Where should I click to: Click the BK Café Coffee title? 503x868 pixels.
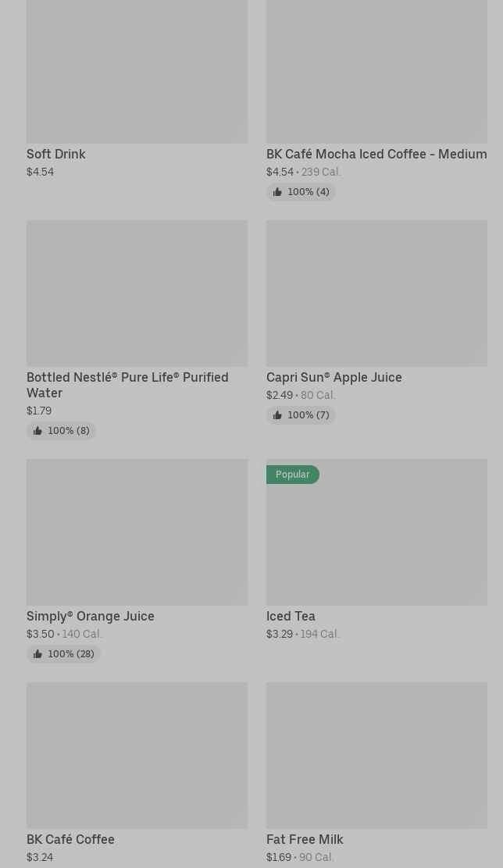70,839
